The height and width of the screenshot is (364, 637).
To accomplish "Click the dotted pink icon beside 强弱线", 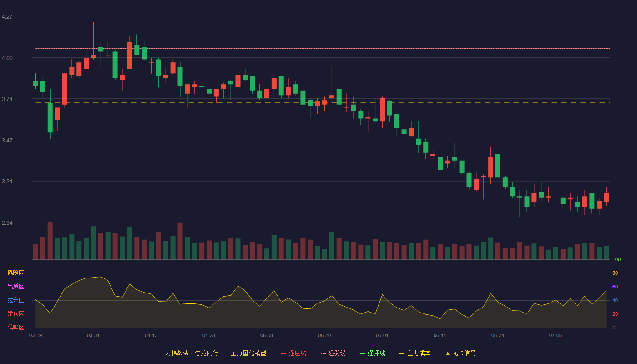I will [x=323, y=353].
